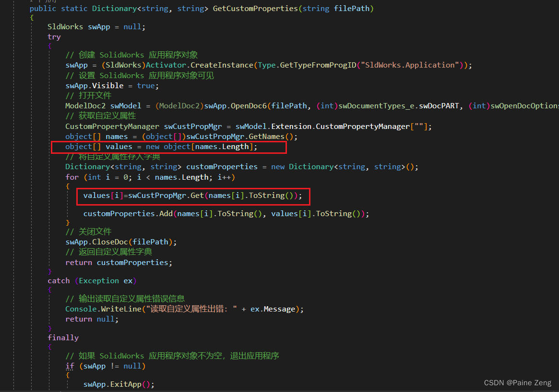Click the 'true' keyword value
Image resolution: width=559 pixels, height=392 pixels.
(146, 86)
